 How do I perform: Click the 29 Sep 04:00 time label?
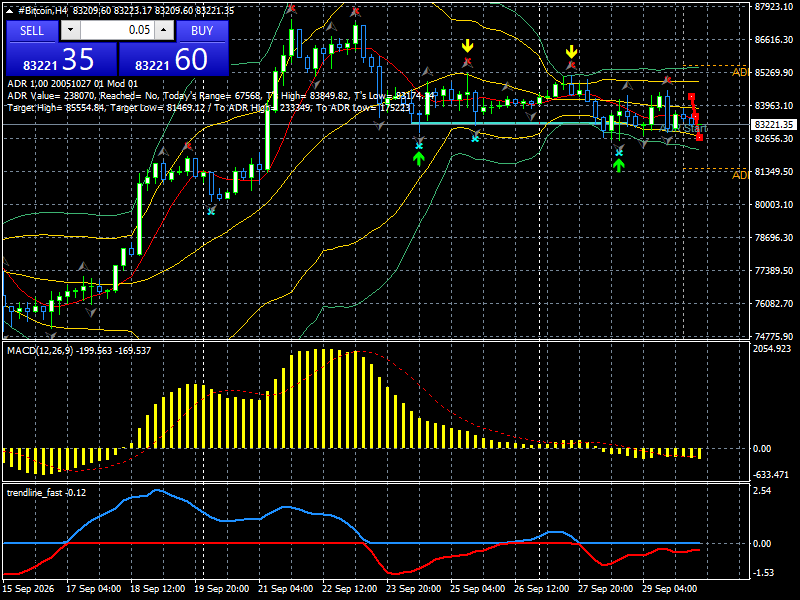[669, 588]
